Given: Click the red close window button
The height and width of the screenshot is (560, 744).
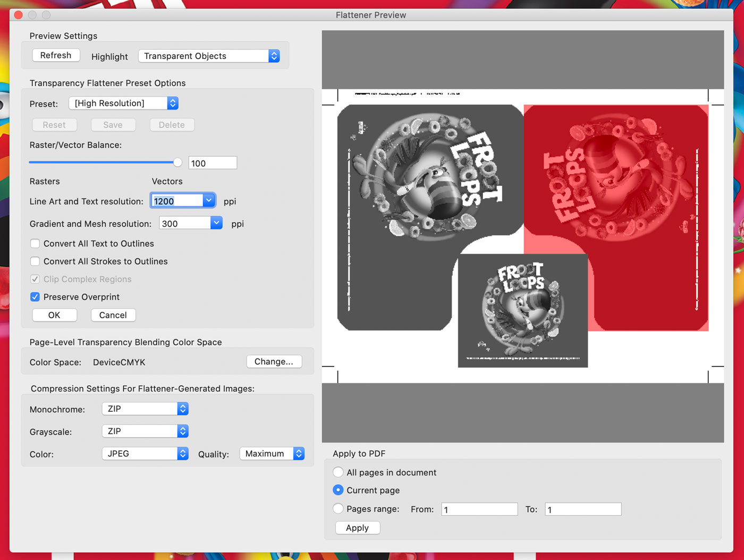Looking at the screenshot, I should (19, 15).
